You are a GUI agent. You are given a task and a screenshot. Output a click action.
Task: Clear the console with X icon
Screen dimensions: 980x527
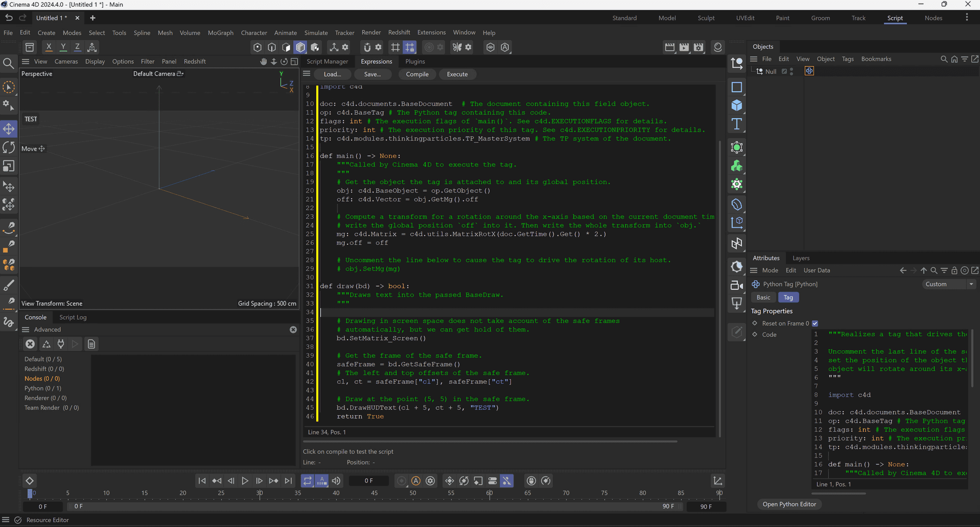click(x=30, y=344)
